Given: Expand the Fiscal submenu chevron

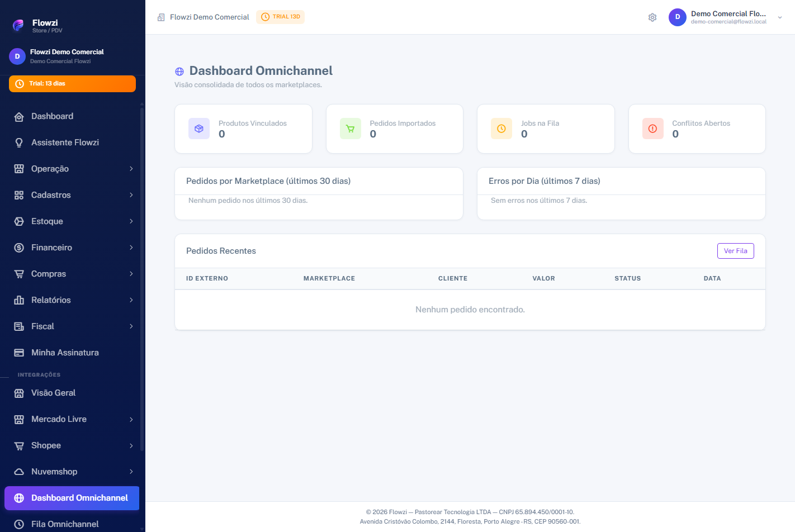Looking at the screenshot, I should click(131, 326).
